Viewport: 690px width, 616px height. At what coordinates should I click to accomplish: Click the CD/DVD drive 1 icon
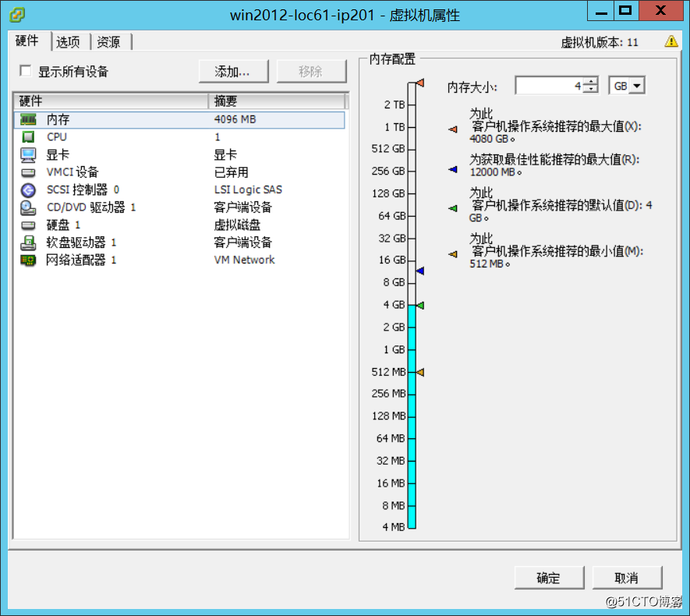(28, 207)
